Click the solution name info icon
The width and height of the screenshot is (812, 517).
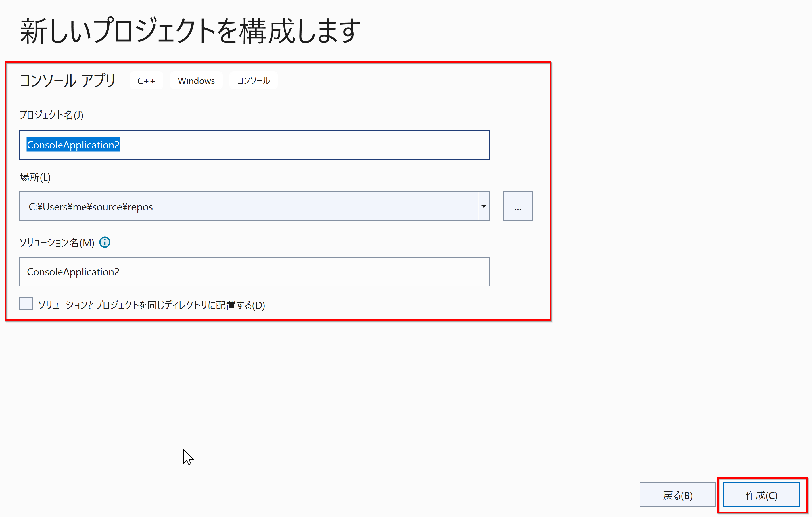pos(105,242)
